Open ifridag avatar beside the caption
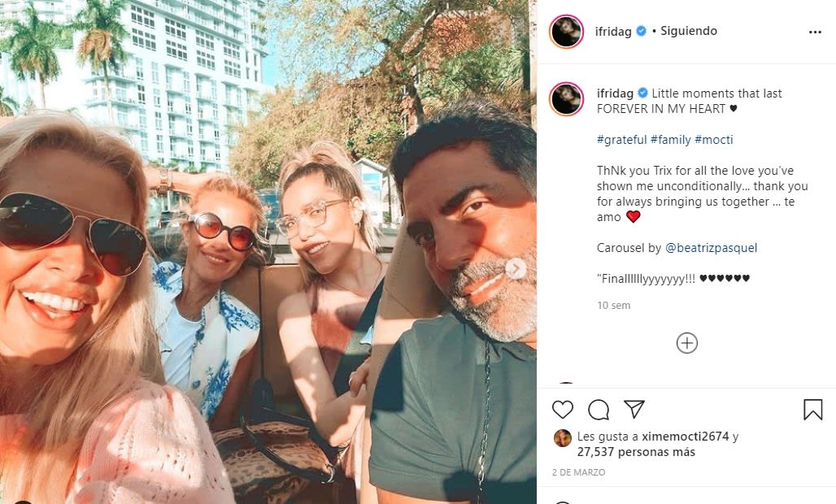Viewport: 836px width, 504px height. tap(566, 99)
